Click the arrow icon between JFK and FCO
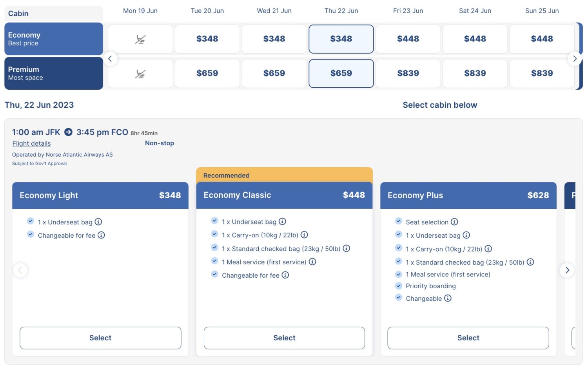 69,132
